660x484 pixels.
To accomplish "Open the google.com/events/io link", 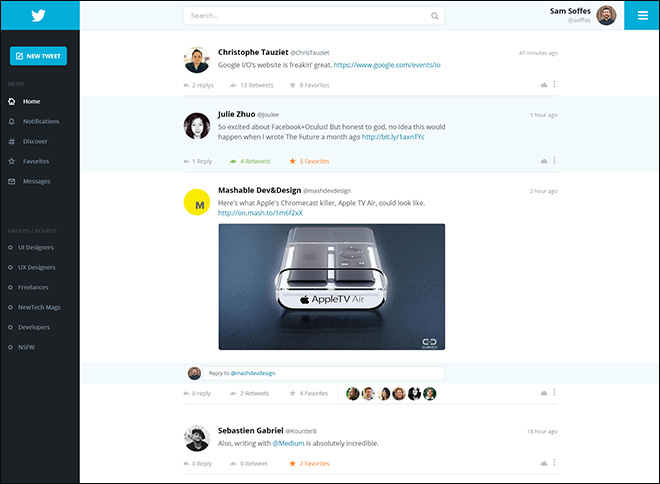I will tap(387, 64).
